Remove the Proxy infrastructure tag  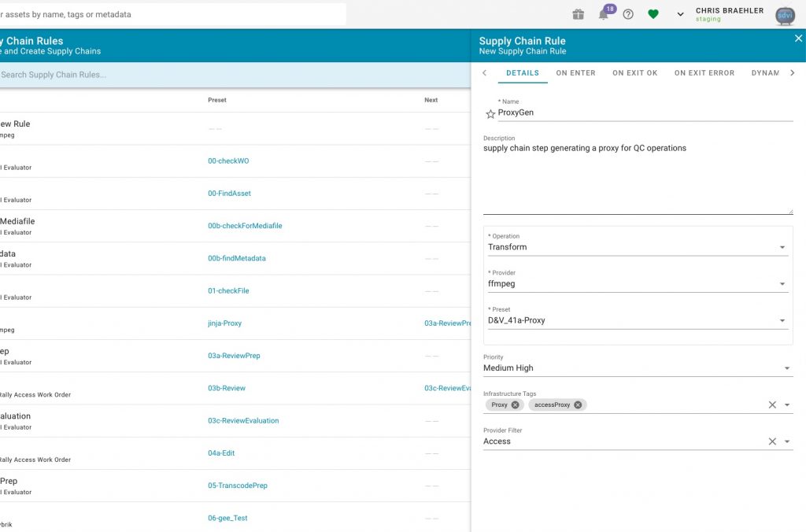click(515, 405)
